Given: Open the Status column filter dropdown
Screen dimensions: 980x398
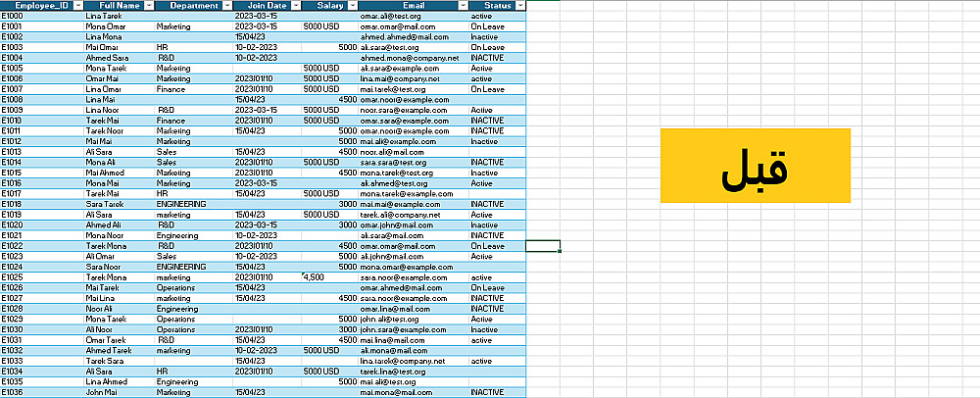Looking at the screenshot, I should [x=520, y=5].
